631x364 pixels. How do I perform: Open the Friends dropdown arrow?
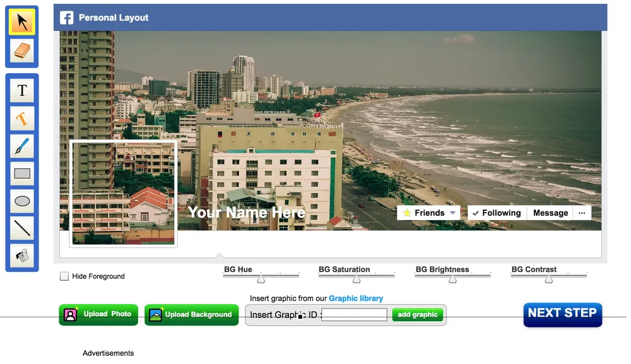click(x=452, y=213)
